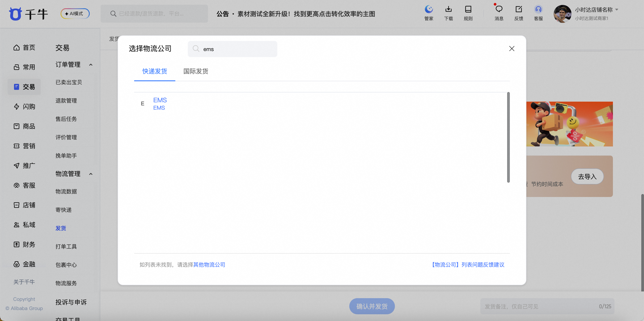Select the EMS logistics company result

(160, 104)
